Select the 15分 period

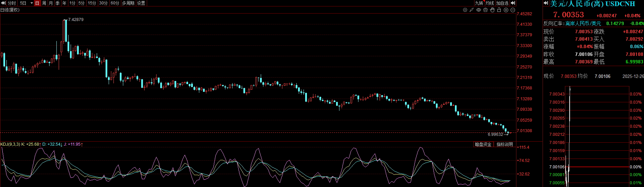click(92, 3)
